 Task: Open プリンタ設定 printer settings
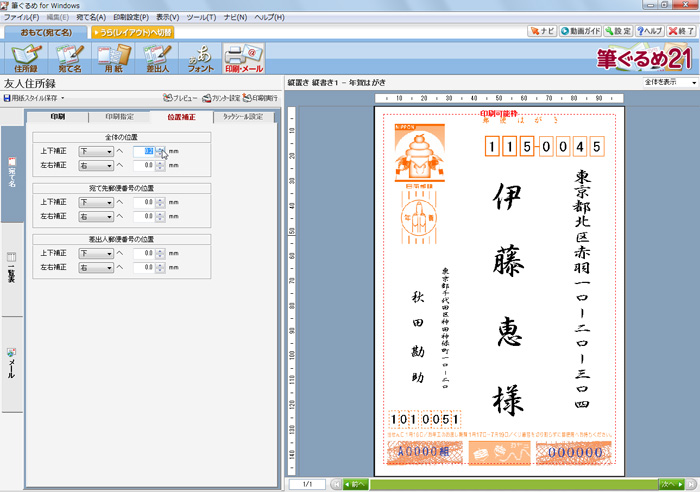click(220, 99)
